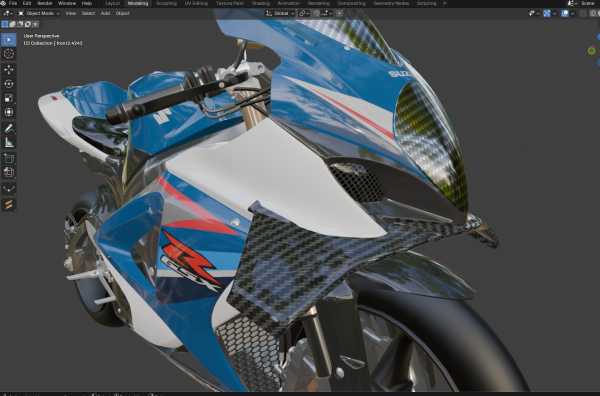The height and width of the screenshot is (396, 600).
Task: Choose the Add Cube tool
Action: pyautogui.click(x=9, y=158)
